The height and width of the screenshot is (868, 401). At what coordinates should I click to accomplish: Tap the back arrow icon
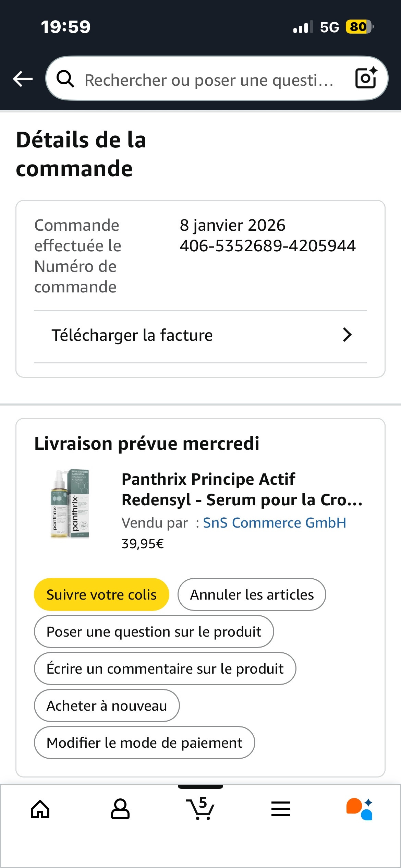coord(23,79)
